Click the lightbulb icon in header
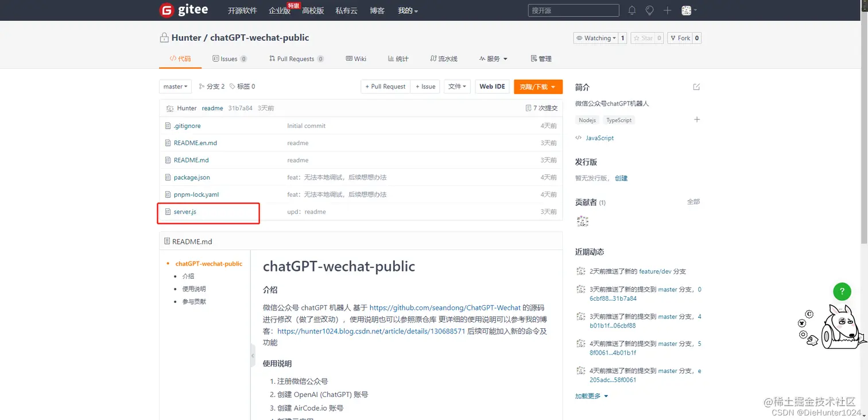Screen dimensions: 868x420 click(x=649, y=10)
